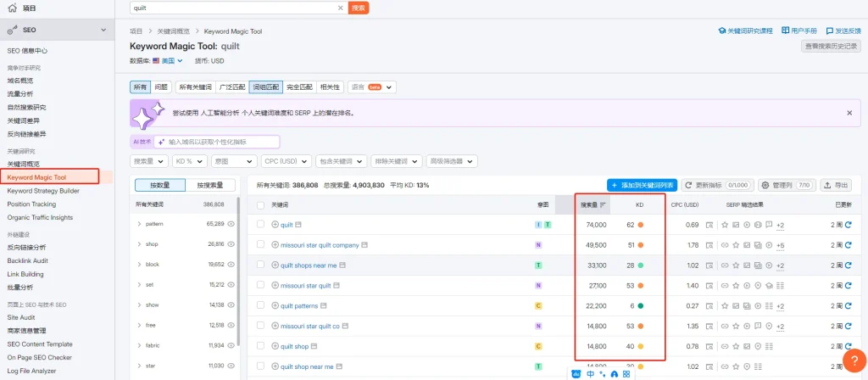Click the add icon next to quilt patterns
Screen dimensions: 868x380
pos(275,305)
